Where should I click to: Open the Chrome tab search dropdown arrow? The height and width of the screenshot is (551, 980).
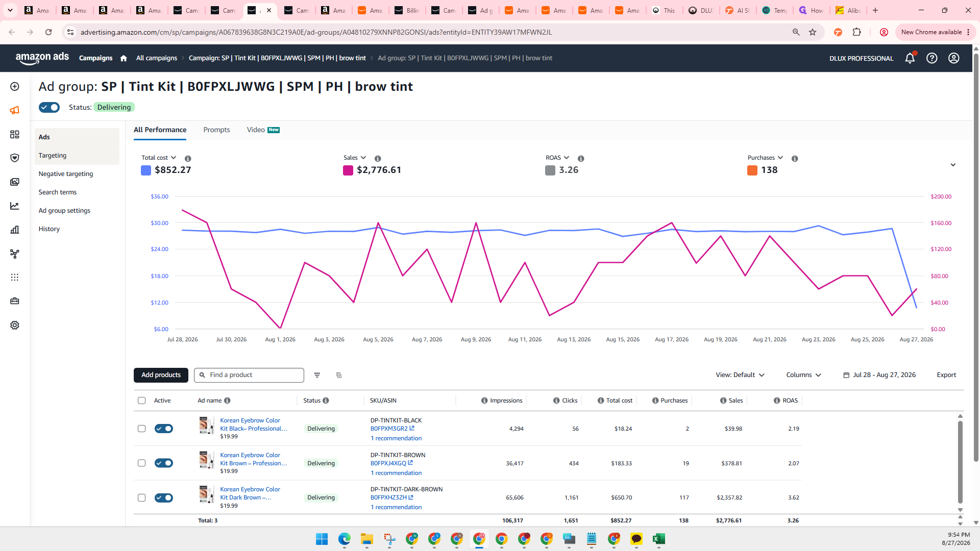pyautogui.click(x=10, y=10)
